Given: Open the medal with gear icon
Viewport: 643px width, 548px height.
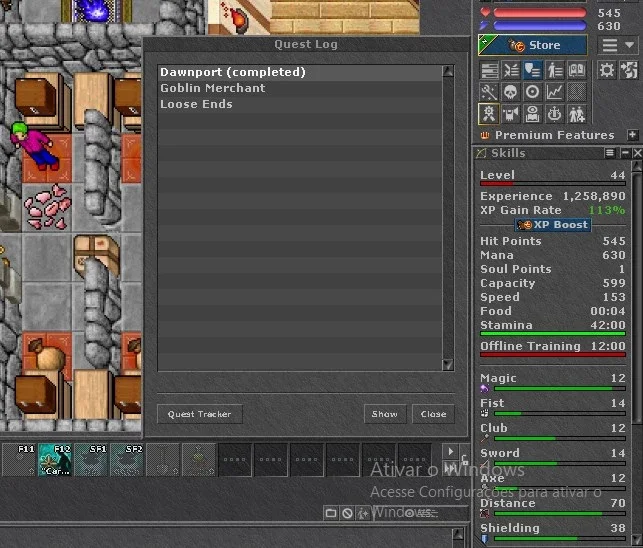Looking at the screenshot, I should pyautogui.click(x=489, y=114).
